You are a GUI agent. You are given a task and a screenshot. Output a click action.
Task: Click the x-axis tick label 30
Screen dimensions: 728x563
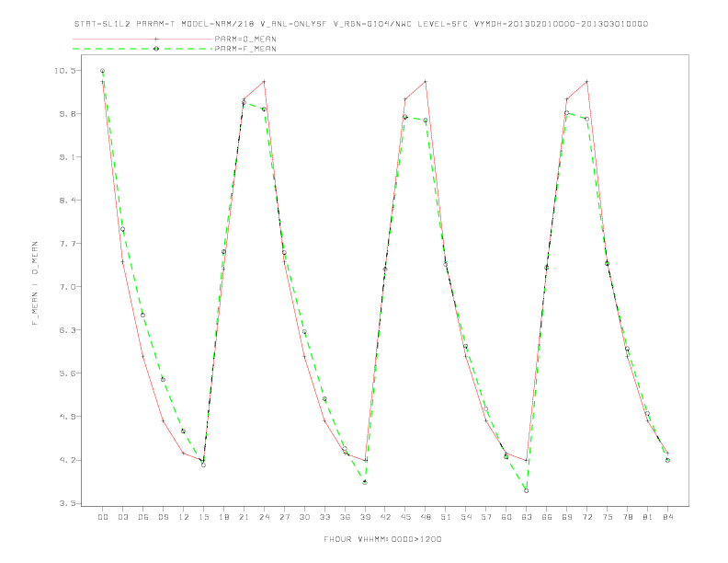click(x=304, y=517)
